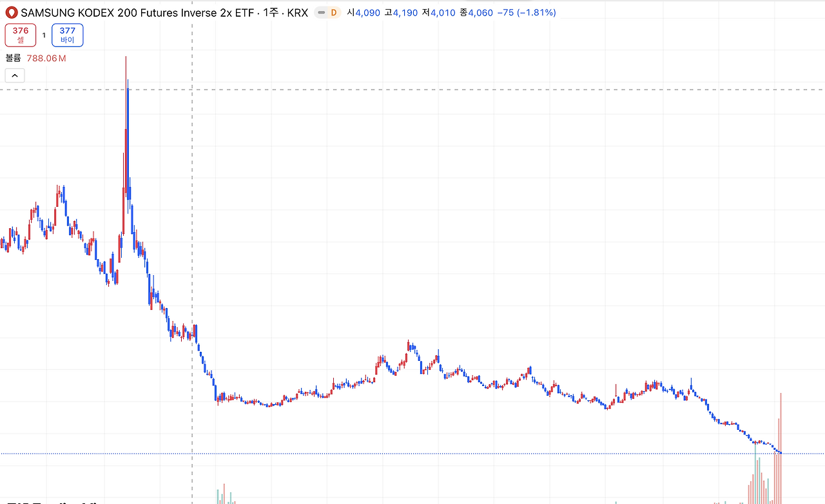Viewport: 825px width, 504px height.
Task: Click the change value −75 (−1.81%)
Action: tap(527, 12)
